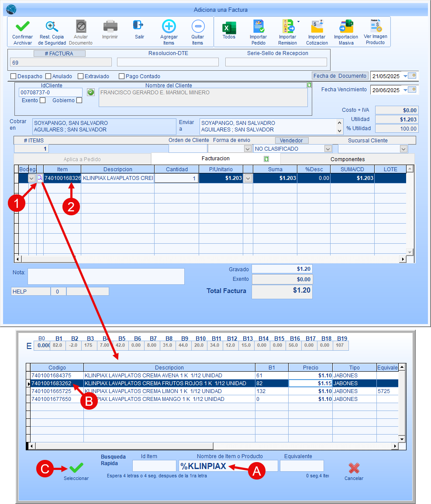The image size is (431, 504).
Task: Click the globe application icon in title bar
Action: 11,10
